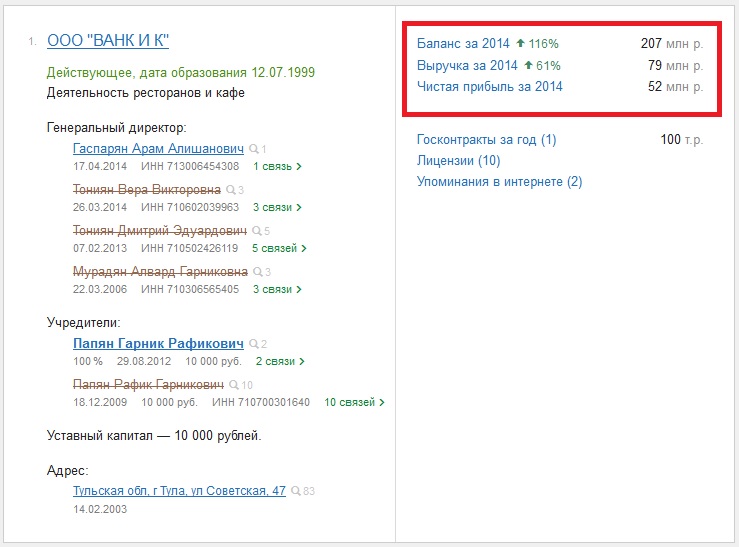This screenshot has width=739, height=547.
Task: Click the search icon next to Гаспарян Арам Алишанович
Action: pyautogui.click(x=254, y=149)
